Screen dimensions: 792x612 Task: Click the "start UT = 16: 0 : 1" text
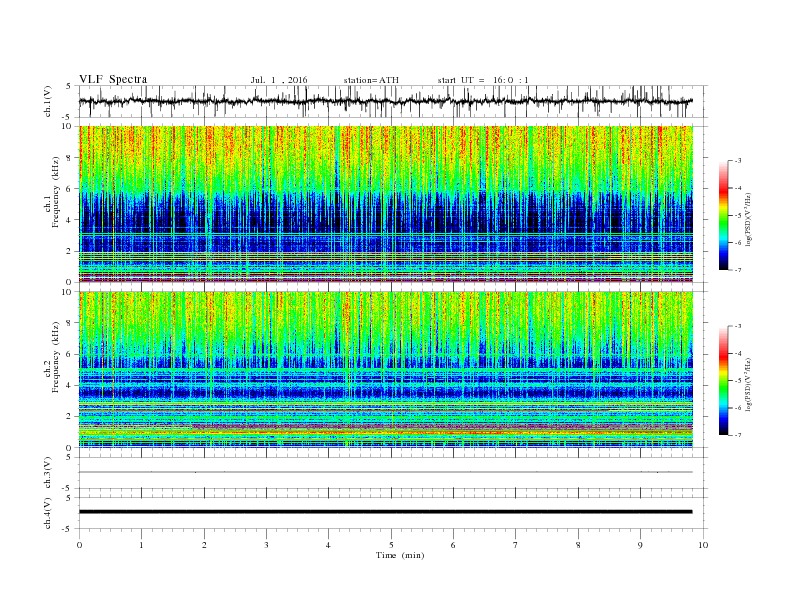483,80
